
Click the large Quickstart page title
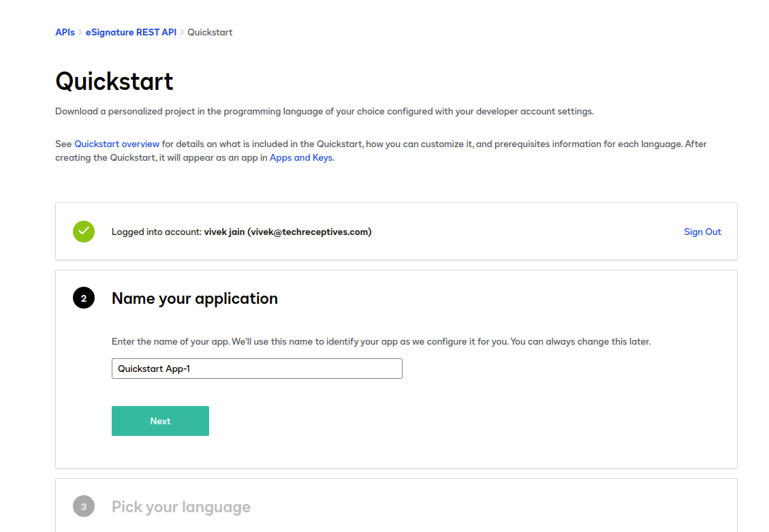tap(114, 81)
